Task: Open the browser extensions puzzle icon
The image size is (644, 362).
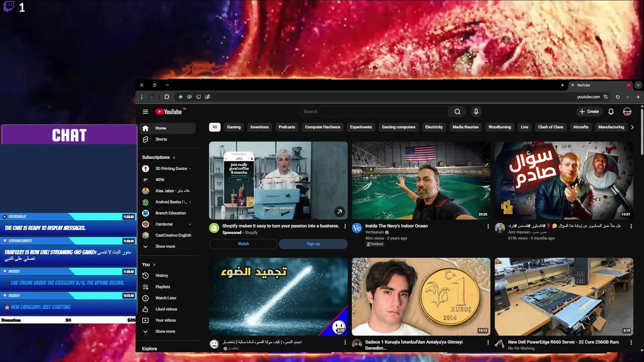Action: (167, 97)
